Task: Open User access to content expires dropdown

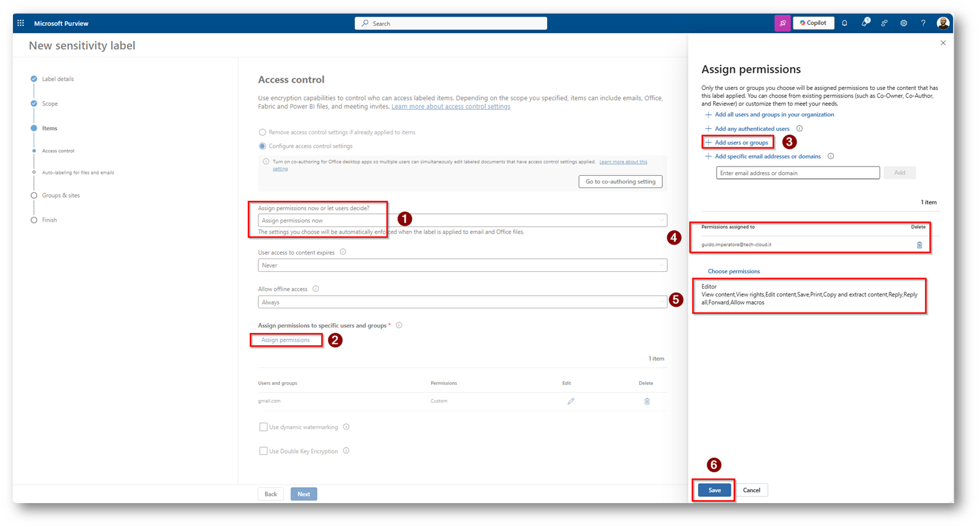Action: [462, 266]
